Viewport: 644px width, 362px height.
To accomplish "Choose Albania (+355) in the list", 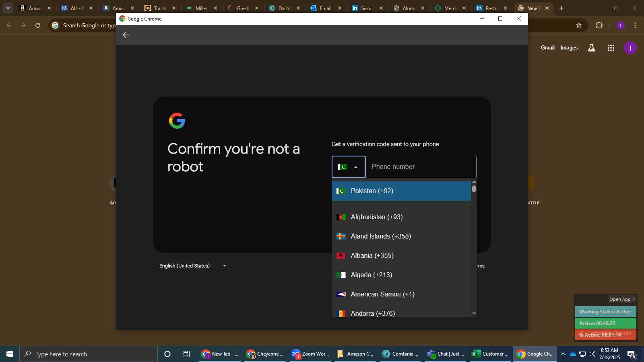I will 401,256.
